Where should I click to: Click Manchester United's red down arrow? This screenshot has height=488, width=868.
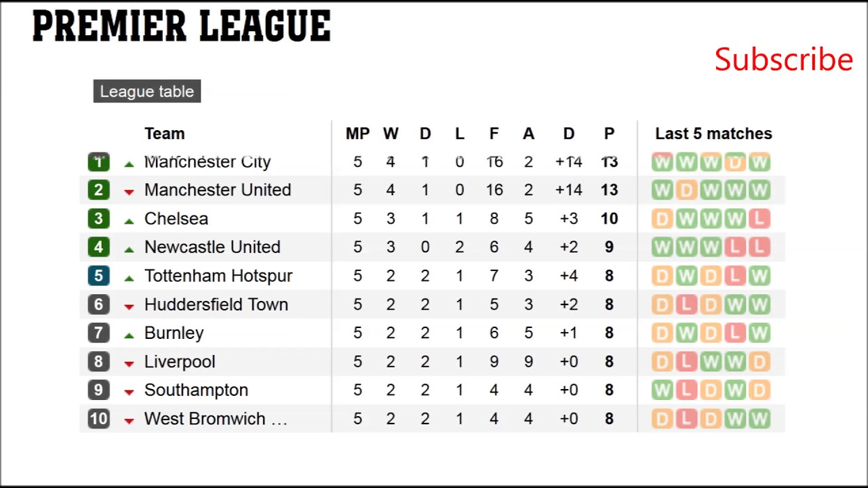pos(129,192)
